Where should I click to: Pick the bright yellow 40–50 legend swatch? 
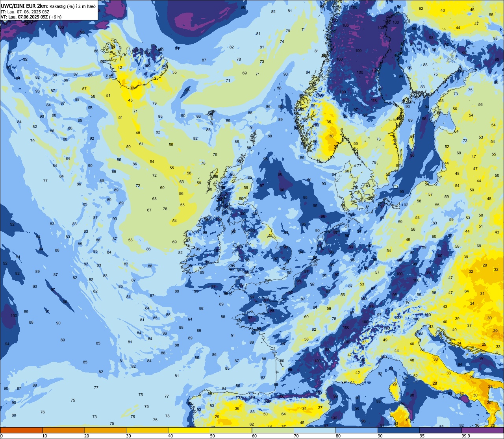(189, 430)
